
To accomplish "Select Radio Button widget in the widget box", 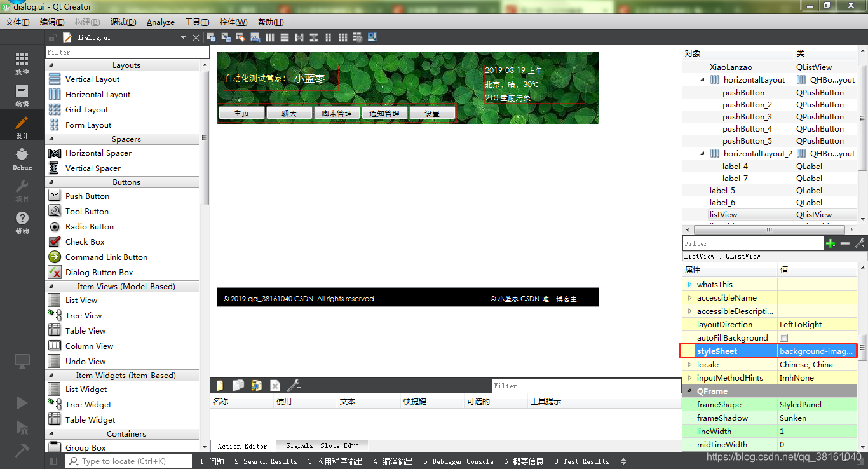I will (x=89, y=226).
